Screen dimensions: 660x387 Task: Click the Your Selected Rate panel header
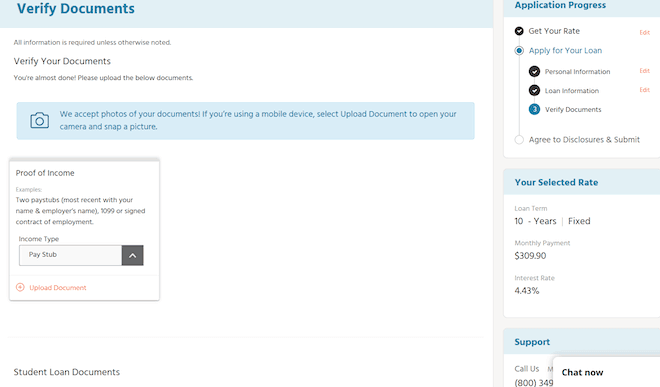click(556, 182)
